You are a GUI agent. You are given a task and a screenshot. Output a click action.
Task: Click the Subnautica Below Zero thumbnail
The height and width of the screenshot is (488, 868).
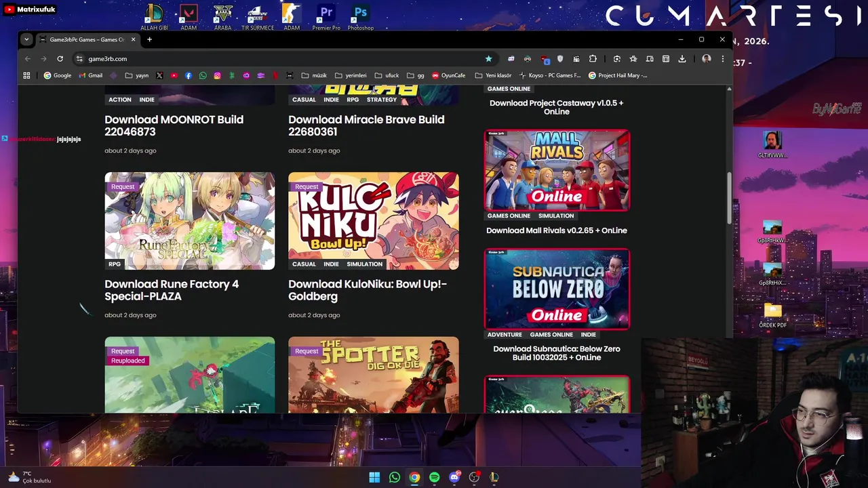[x=557, y=289]
